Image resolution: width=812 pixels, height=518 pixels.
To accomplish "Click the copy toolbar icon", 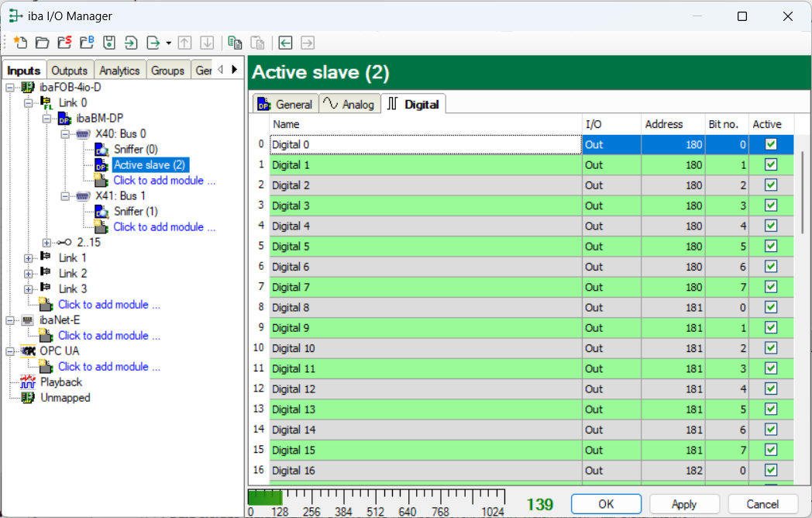I will pos(235,43).
